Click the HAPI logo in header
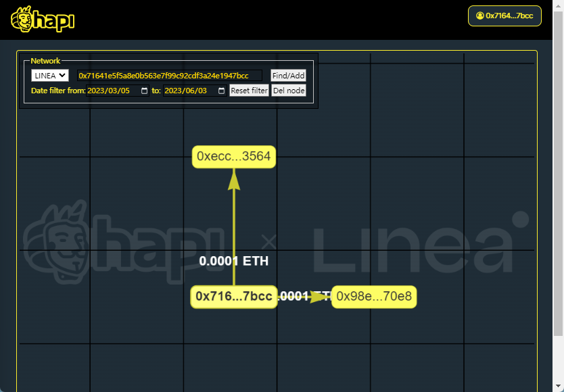Image resolution: width=564 pixels, height=392 pixels. [x=43, y=19]
